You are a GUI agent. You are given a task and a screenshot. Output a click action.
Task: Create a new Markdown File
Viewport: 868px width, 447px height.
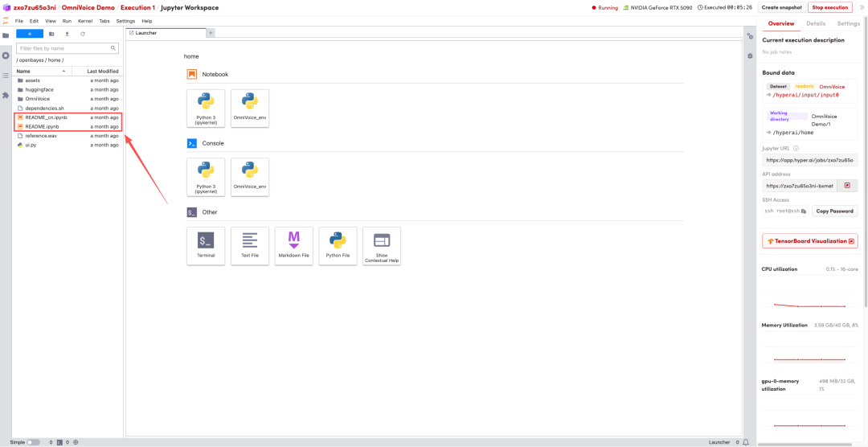pos(294,246)
